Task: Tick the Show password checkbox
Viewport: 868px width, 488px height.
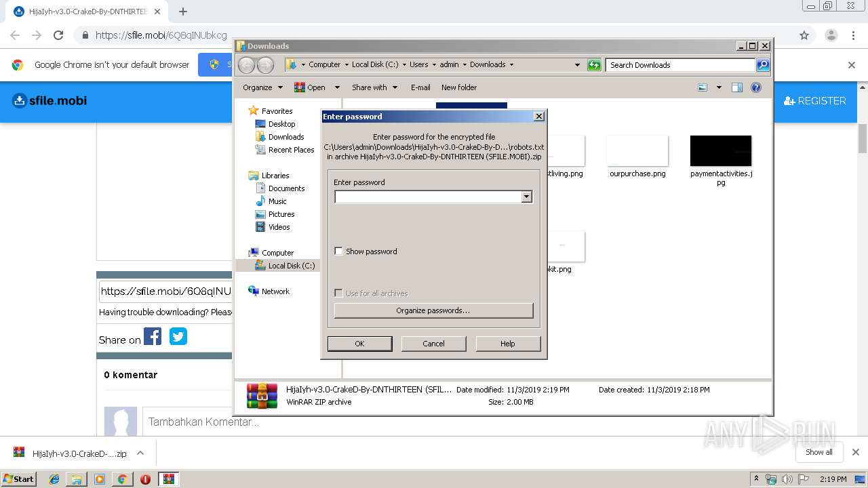Action: (x=339, y=251)
